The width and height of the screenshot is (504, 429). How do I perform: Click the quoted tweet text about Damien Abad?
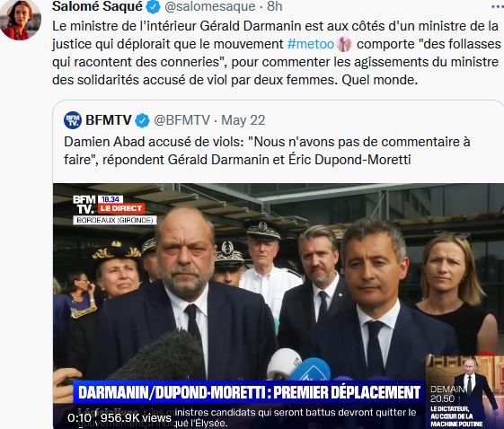[x=267, y=150]
